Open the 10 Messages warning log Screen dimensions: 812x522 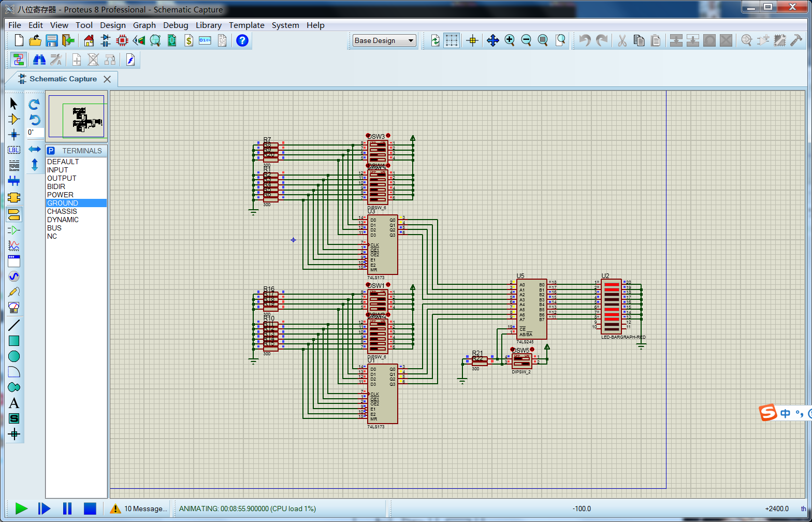click(139, 509)
